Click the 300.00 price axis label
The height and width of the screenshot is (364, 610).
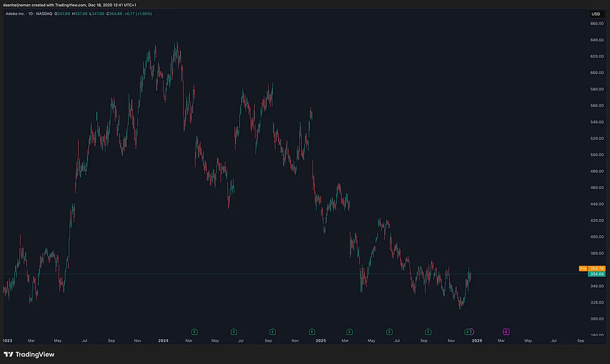click(597, 319)
